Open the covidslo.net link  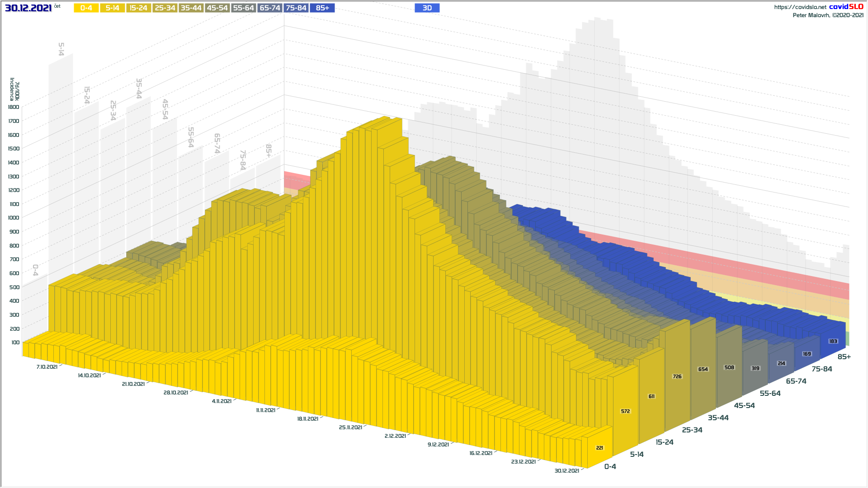tap(800, 7)
